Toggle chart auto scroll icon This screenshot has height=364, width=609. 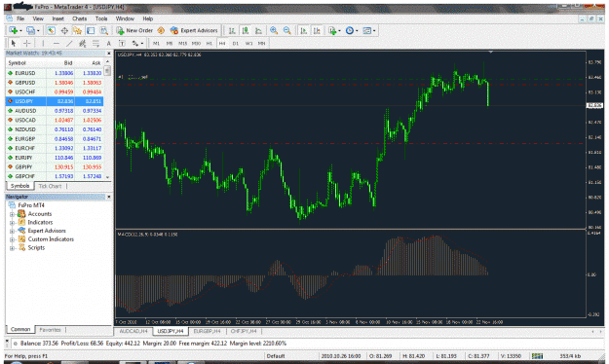tap(304, 30)
